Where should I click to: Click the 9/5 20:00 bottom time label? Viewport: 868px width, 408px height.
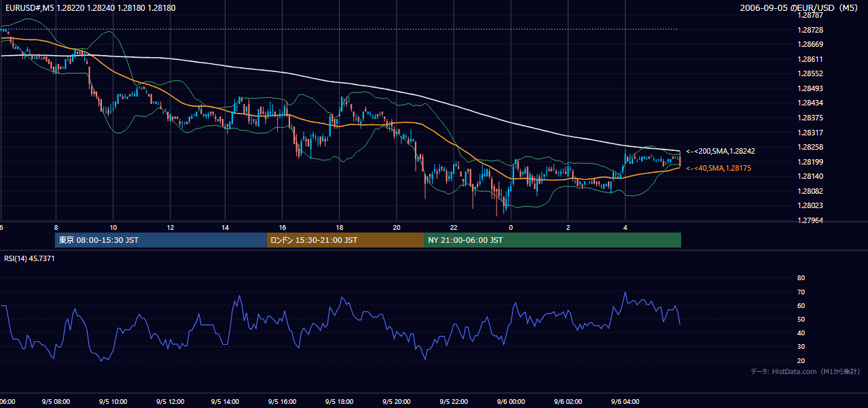pos(396,402)
